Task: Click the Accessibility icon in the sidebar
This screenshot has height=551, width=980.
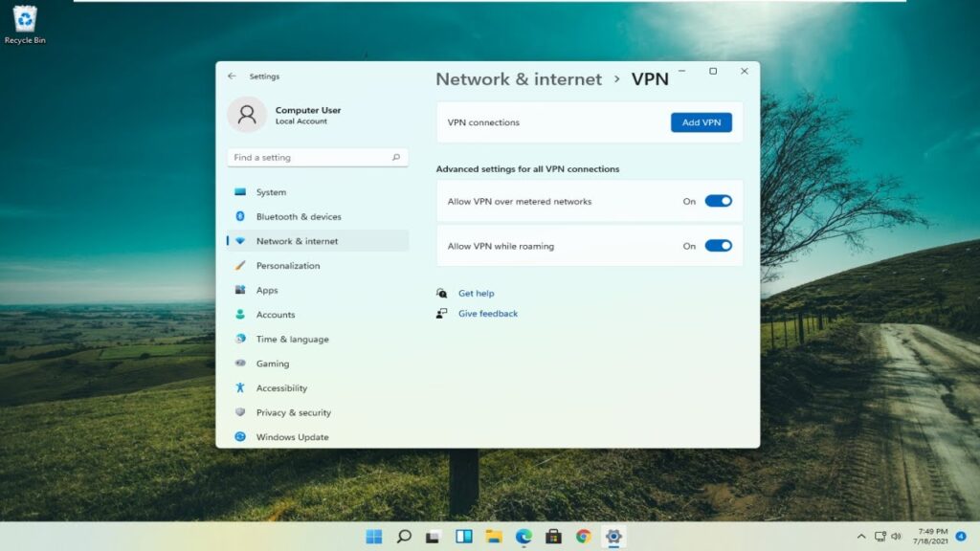Action: pos(240,388)
